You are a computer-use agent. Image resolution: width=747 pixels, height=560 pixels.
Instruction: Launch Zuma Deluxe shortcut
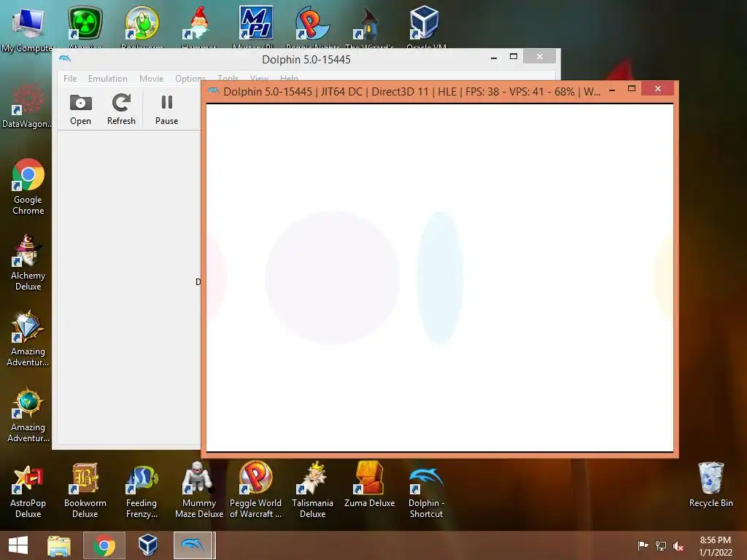point(370,484)
